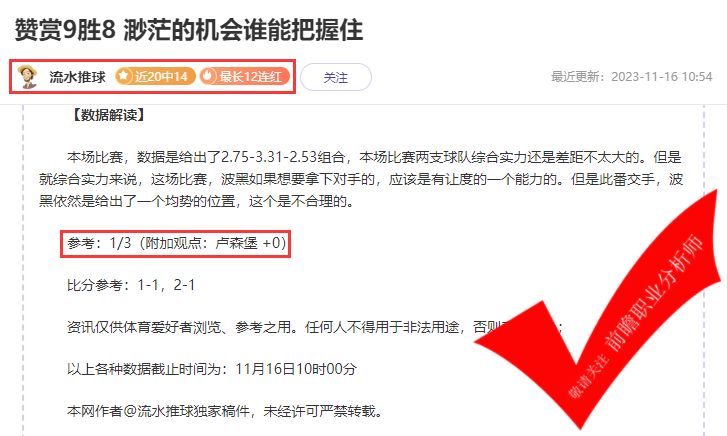Click the 本网作者@流水推球 copyright line
The height and width of the screenshot is (436, 727).
coord(225,411)
